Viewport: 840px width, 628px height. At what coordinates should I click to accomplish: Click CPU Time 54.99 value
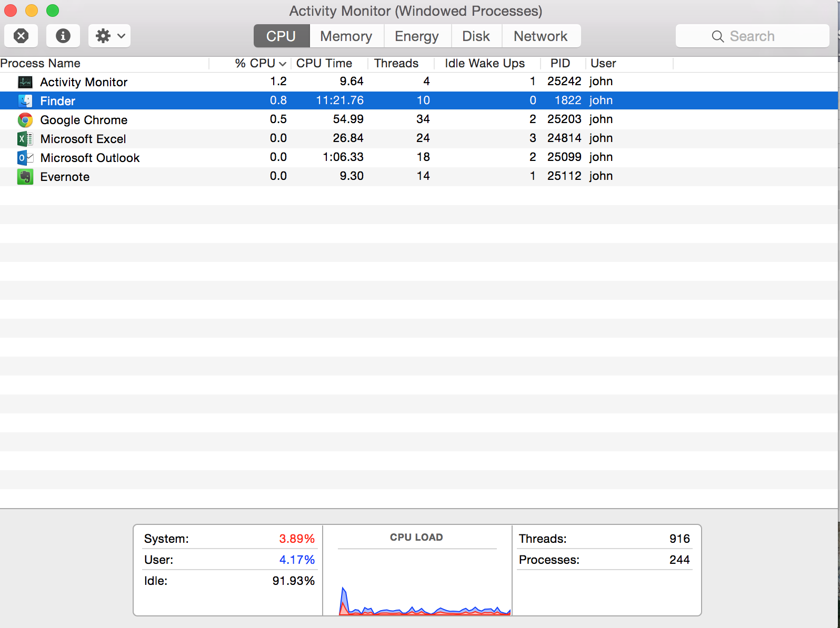tap(348, 119)
